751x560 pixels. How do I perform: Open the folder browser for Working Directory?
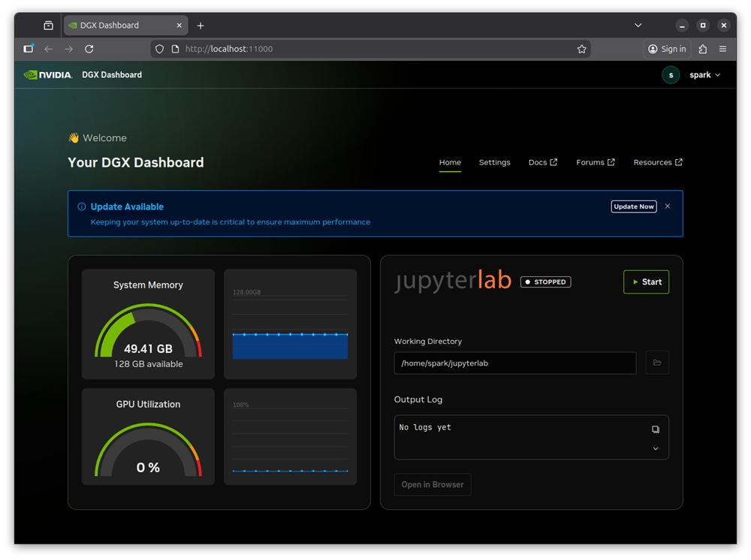click(656, 363)
